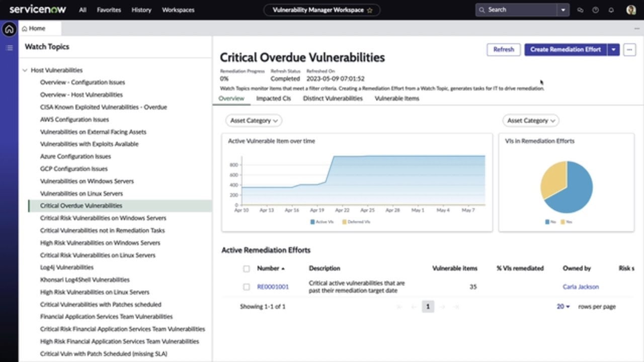The height and width of the screenshot is (362, 644).
Task: Open the Favorites menu in the header
Action: (109, 10)
